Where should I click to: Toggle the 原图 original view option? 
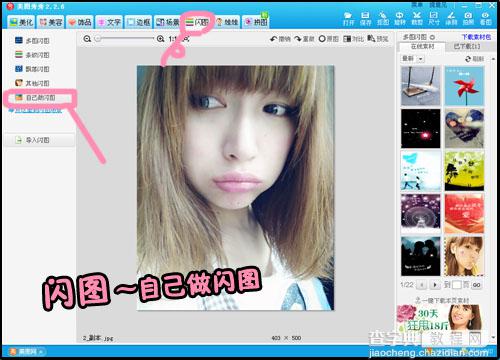pyautogui.click(x=328, y=39)
